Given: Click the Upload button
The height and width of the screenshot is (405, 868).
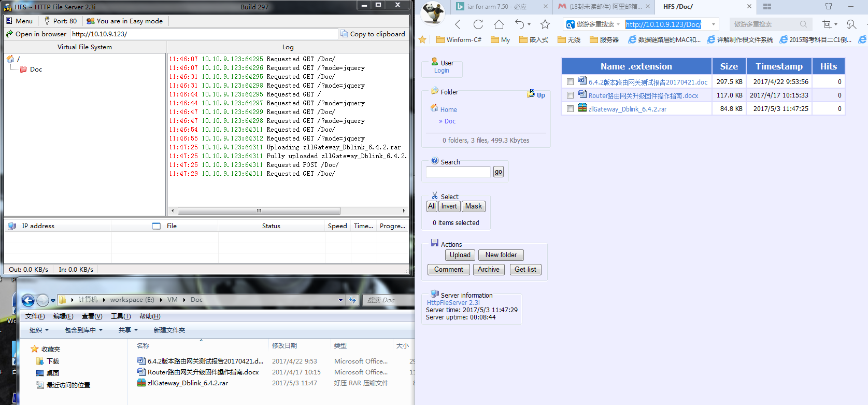Looking at the screenshot, I should click(x=460, y=255).
